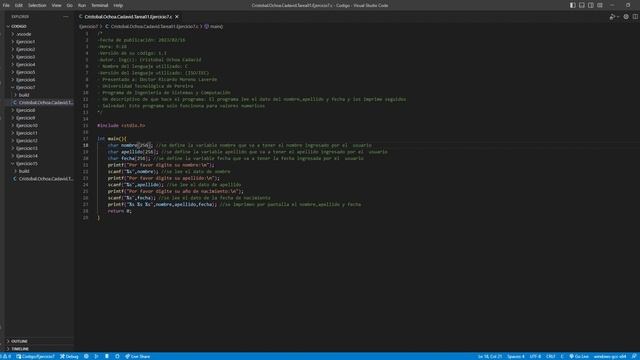The height and width of the screenshot is (360, 640).
Task: Click Codigo/Ejercicio7 status bar folder
Action: coord(35,356)
